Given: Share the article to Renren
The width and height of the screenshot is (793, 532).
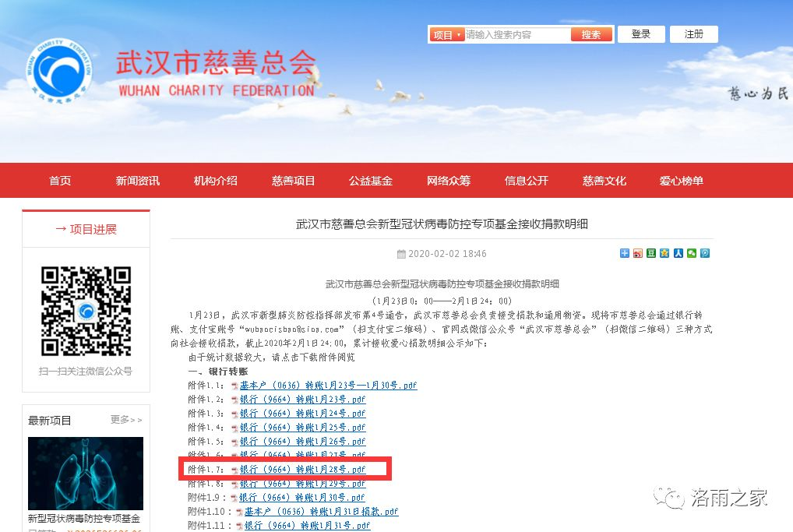Looking at the screenshot, I should (677, 253).
